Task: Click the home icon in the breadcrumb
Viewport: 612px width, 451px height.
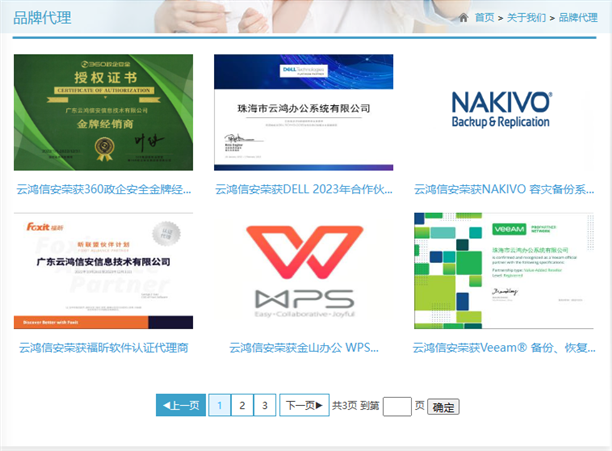Action: point(463,18)
